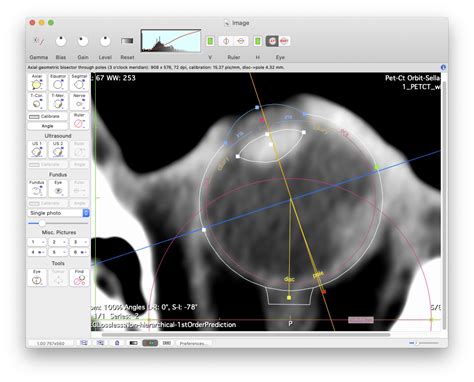Choose the Equator view tool

58,82
